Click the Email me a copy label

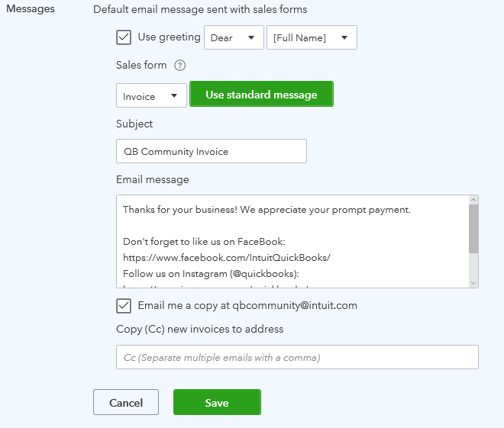tap(247, 305)
